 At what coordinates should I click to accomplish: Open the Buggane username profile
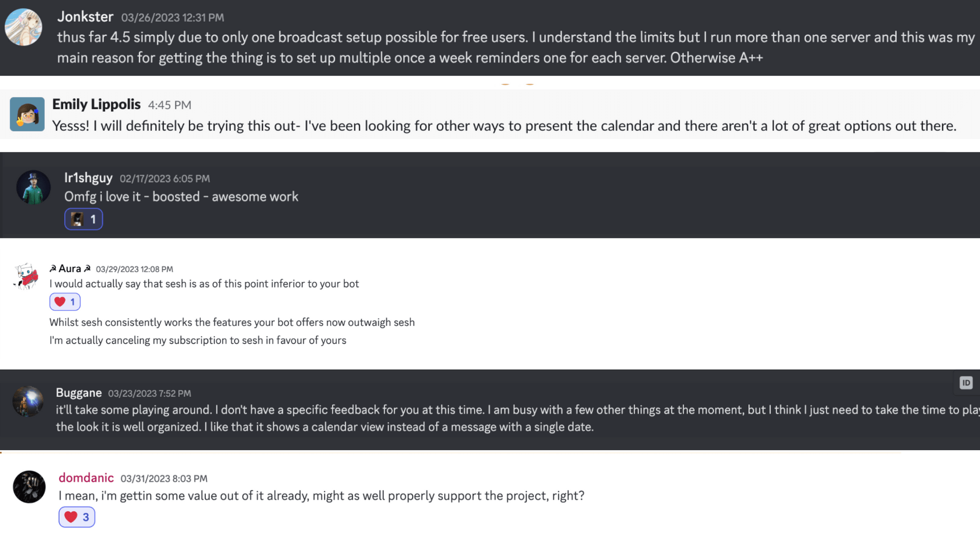tap(79, 393)
